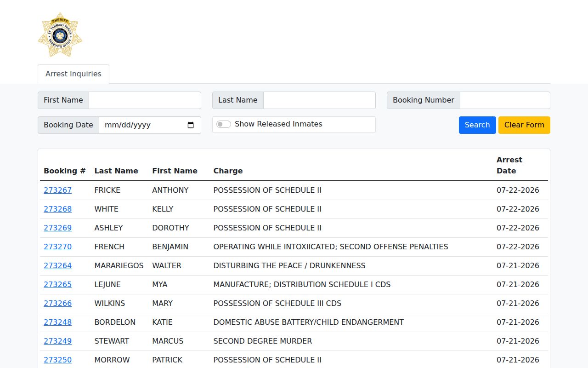588x368 pixels.
Task: Toggle the Show Released Inmates switch
Action: [x=224, y=124]
